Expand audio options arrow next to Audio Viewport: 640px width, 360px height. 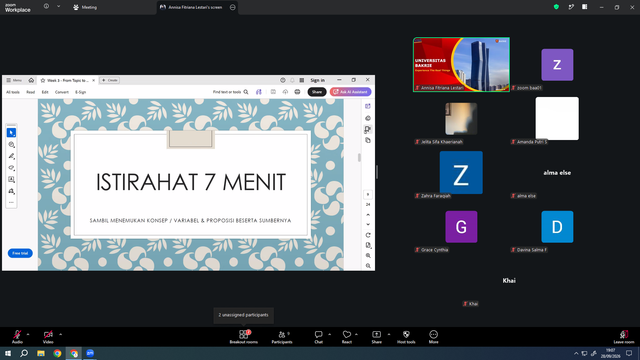[28, 334]
